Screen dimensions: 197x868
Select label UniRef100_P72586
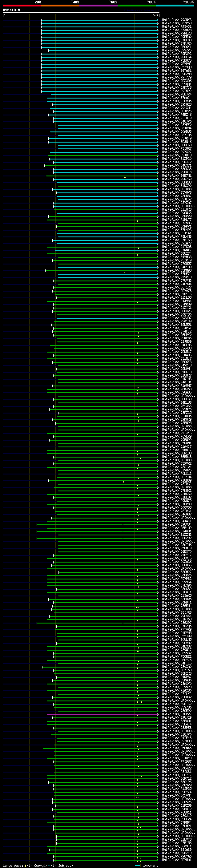(x=176, y=223)
